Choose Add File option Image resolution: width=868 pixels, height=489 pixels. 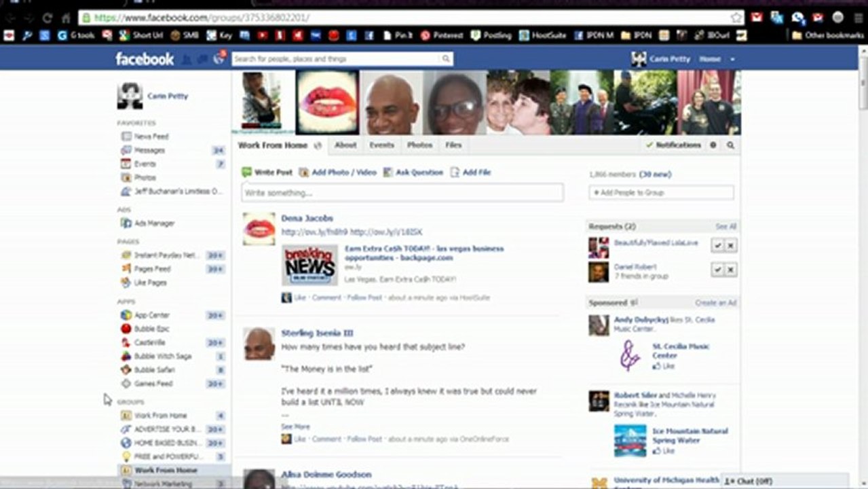coord(470,173)
